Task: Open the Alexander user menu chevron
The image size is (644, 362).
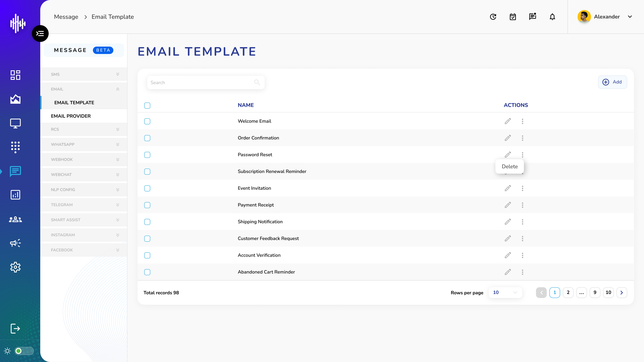Action: 630,17
